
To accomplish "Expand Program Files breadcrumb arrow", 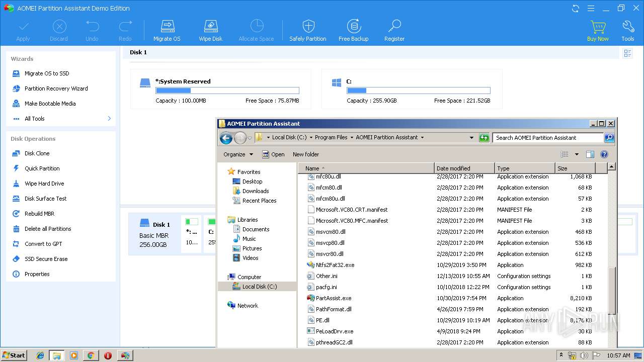I will click(351, 137).
